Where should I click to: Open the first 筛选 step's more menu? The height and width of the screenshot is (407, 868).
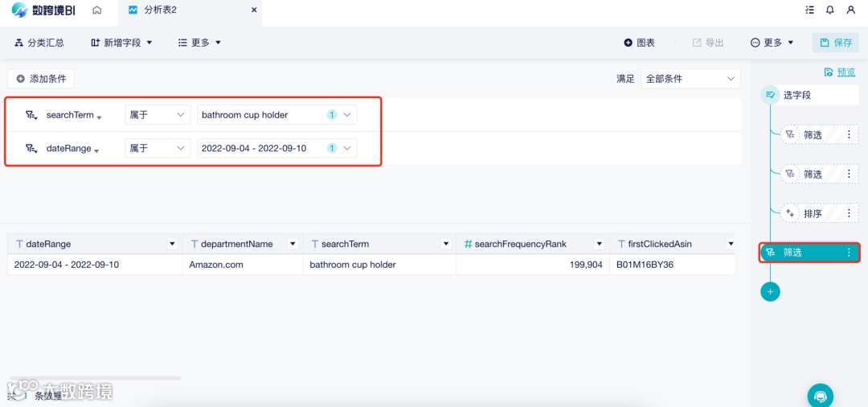click(850, 134)
